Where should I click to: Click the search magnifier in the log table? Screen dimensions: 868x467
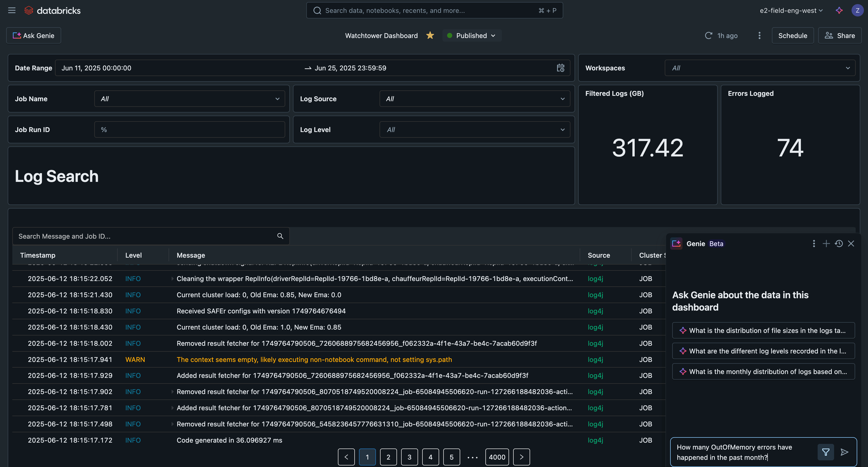click(280, 236)
